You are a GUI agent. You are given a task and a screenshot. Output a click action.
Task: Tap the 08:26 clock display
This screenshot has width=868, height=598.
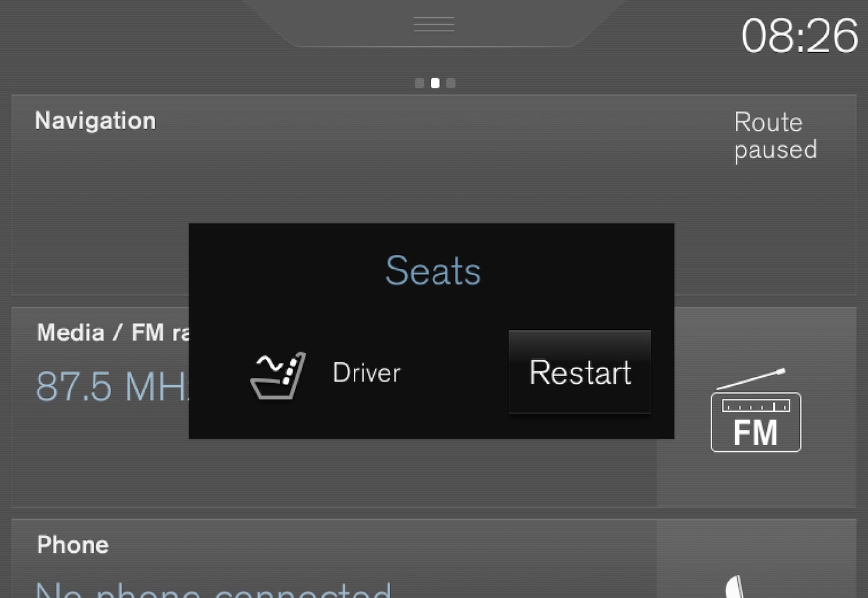(799, 36)
